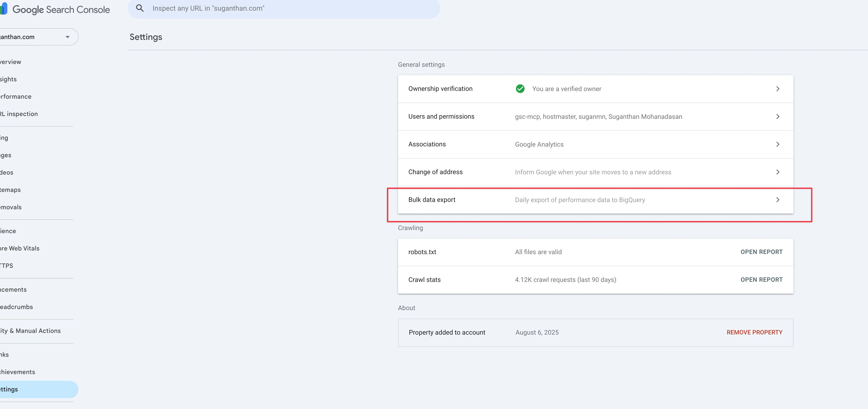Viewport: 868px width, 409px height.
Task: Open the Bulk data export chevron
Action: click(x=777, y=200)
